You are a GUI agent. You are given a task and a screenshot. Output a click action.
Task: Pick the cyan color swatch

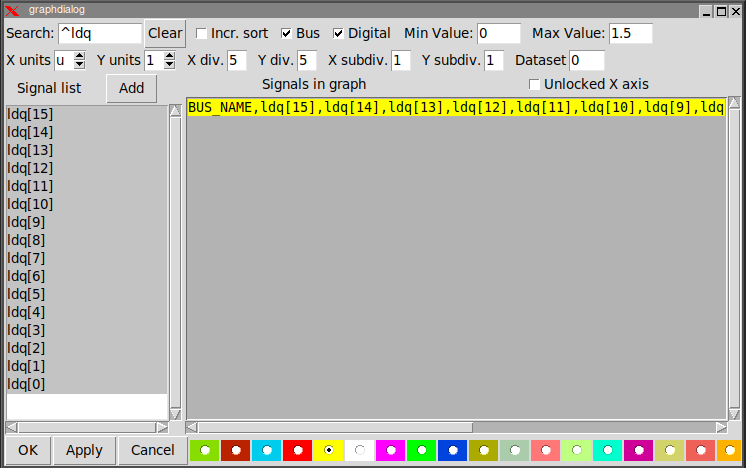267,450
